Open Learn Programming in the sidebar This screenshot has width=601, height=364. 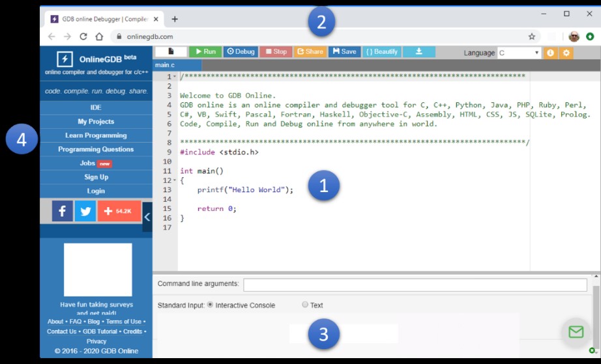(96, 135)
